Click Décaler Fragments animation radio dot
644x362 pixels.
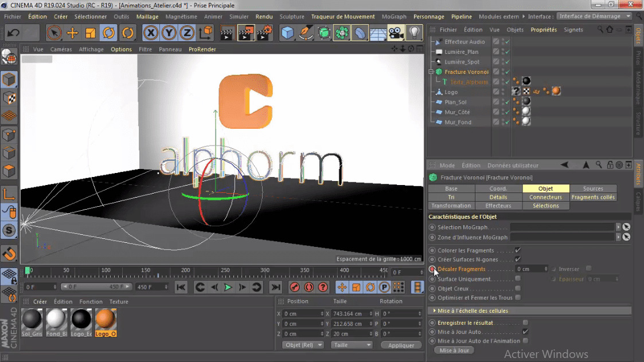[x=432, y=269]
